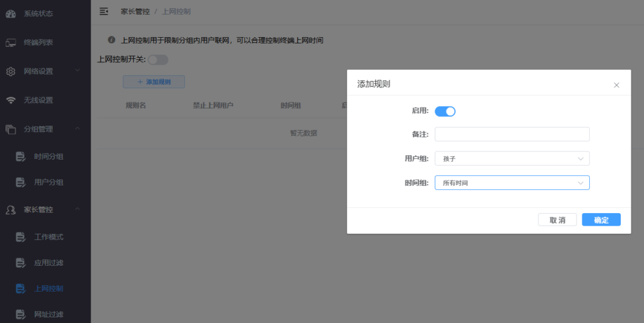Click the 取消 button

[x=557, y=220]
